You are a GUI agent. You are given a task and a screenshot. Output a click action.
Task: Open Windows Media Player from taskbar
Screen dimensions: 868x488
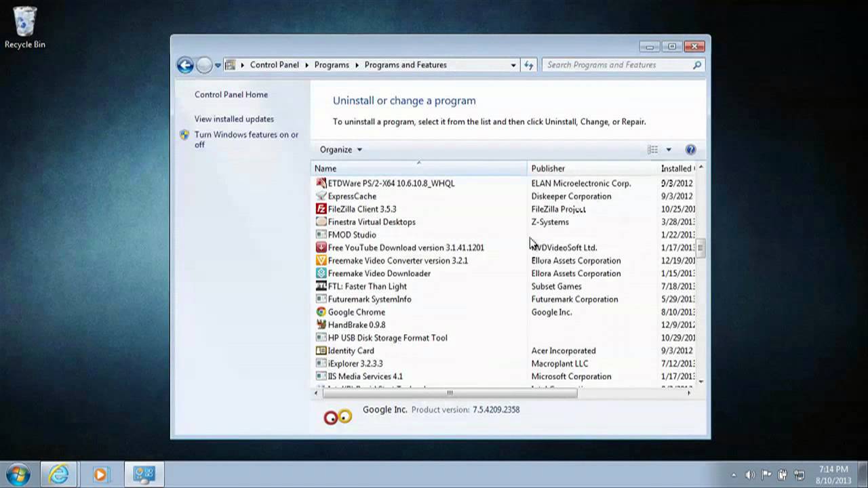tap(100, 474)
